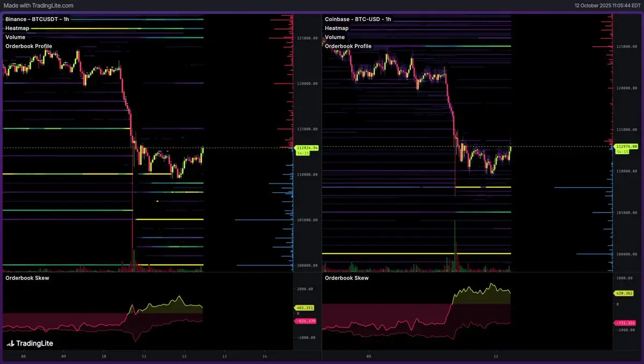Image resolution: width=644 pixels, height=364 pixels.
Task: Select Orderbook Profile label on Binance chart
Action: [29, 46]
